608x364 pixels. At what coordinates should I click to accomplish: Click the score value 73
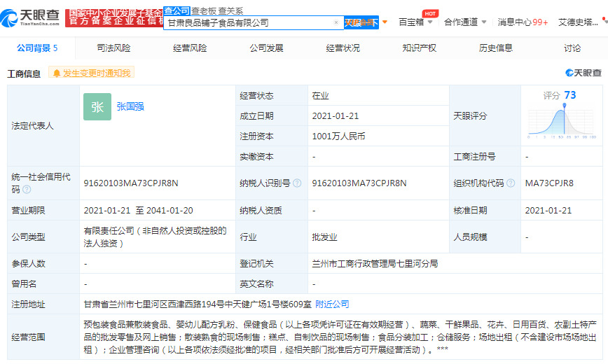coord(570,95)
